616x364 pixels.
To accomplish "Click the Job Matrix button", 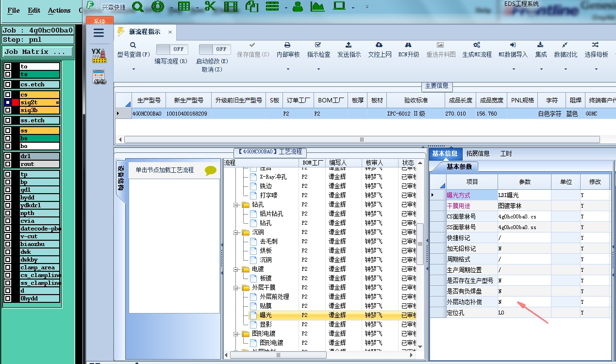I will click(38, 51).
